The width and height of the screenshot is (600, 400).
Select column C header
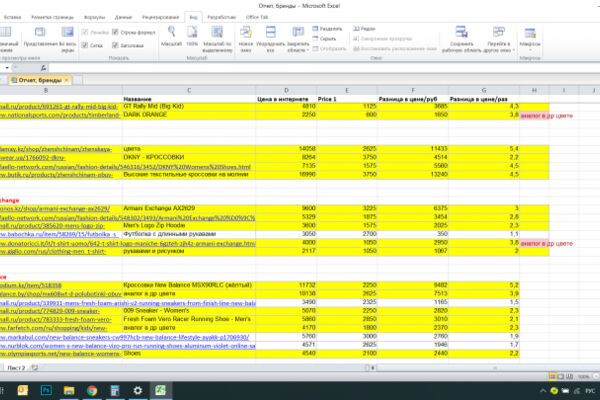pyautogui.click(x=189, y=90)
